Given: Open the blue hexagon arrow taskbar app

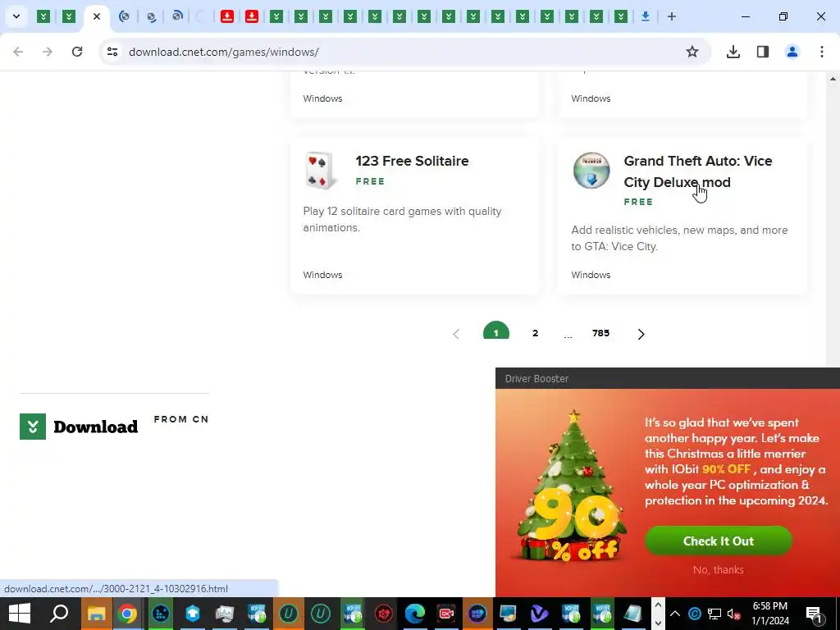Looking at the screenshot, I should [x=192, y=614].
